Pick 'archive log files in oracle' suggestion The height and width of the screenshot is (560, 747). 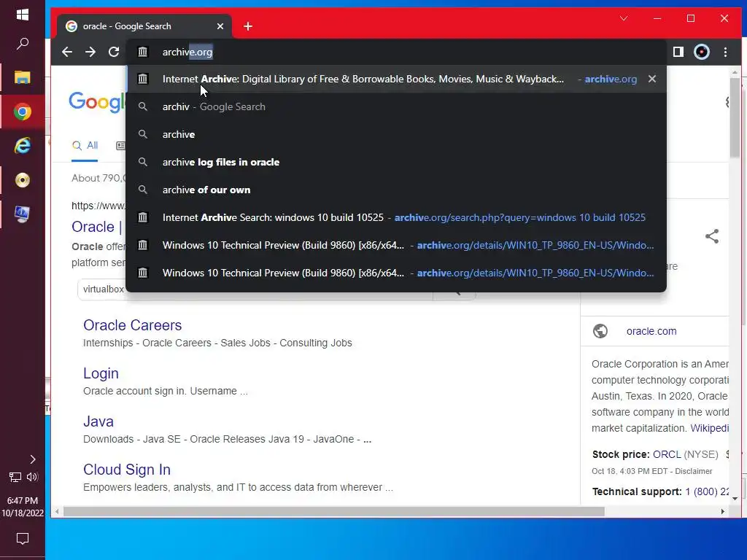pyautogui.click(x=396, y=162)
